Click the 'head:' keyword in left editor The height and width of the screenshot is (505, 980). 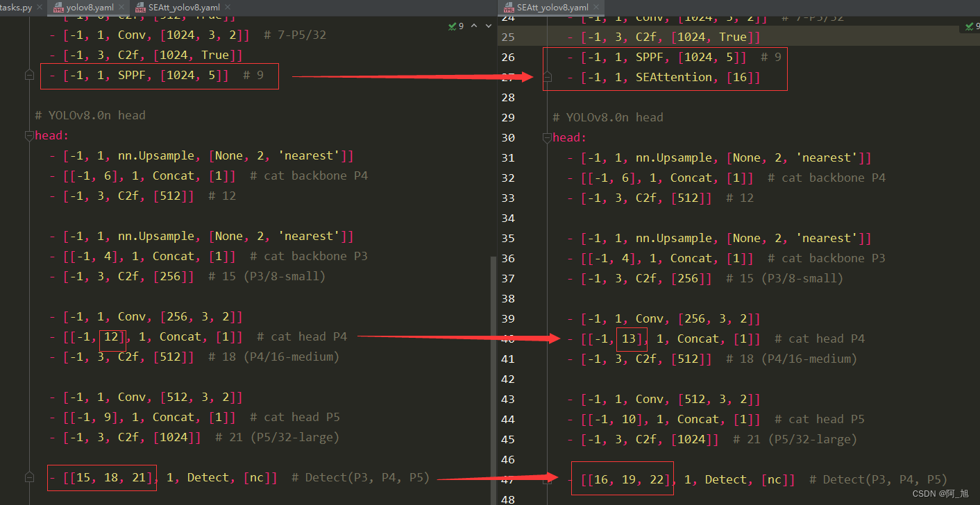[x=52, y=135]
